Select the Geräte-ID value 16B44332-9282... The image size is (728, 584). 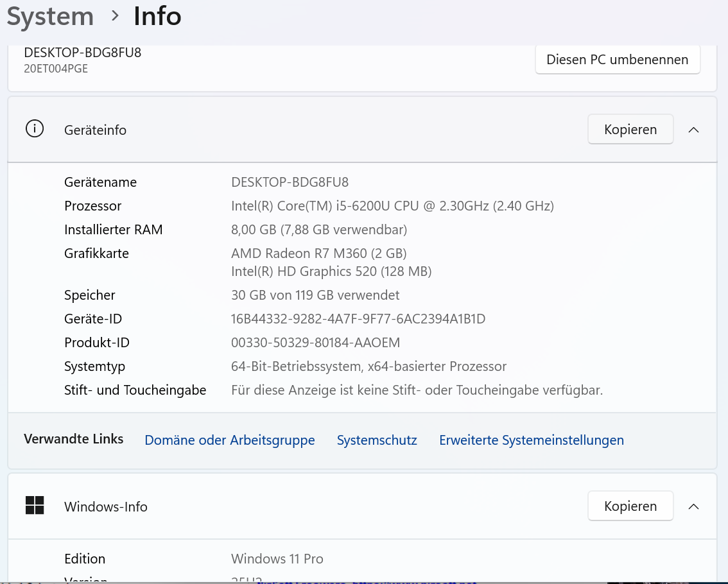[x=358, y=318]
